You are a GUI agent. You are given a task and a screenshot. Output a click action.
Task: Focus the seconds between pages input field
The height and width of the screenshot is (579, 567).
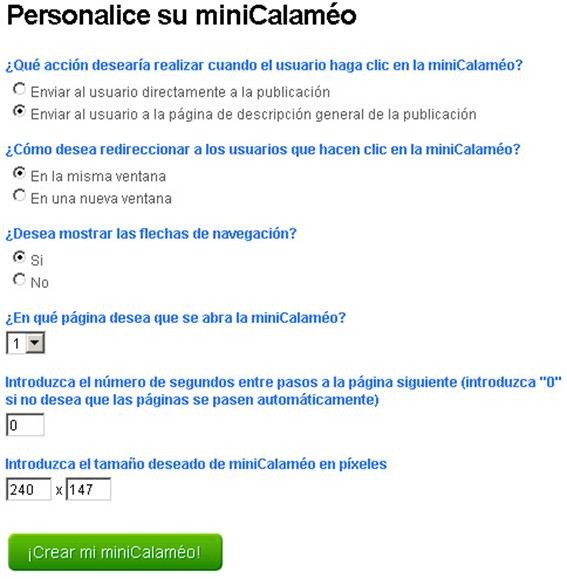[x=25, y=425]
